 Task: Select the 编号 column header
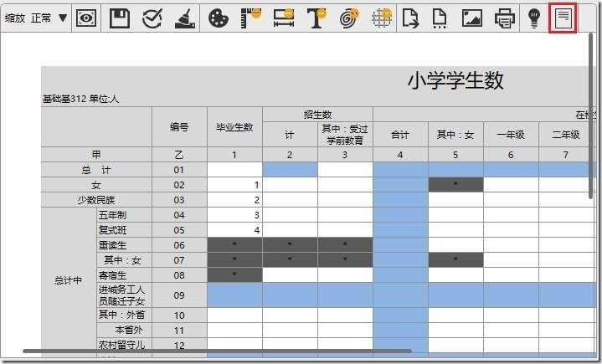(179, 127)
